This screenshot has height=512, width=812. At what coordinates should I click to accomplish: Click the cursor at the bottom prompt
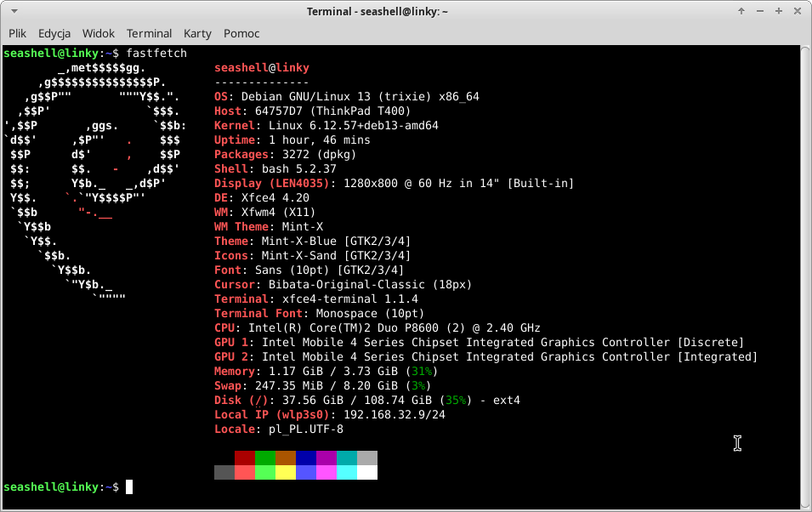pos(129,487)
